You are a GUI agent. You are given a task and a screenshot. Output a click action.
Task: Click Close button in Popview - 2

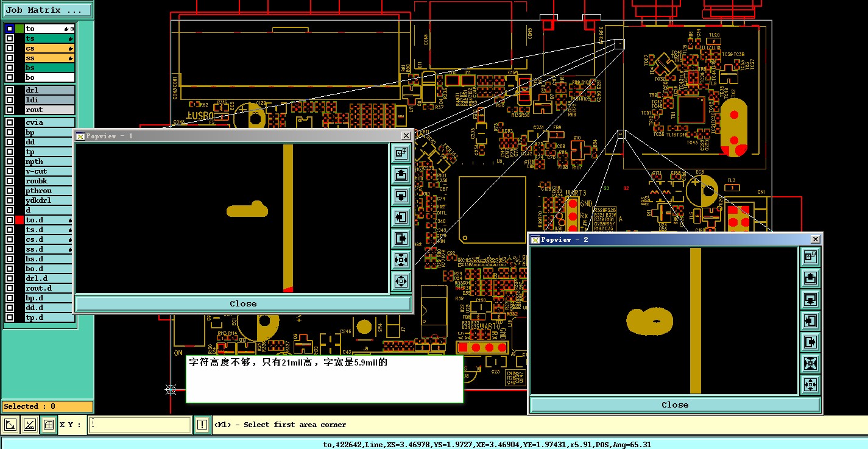[675, 405]
